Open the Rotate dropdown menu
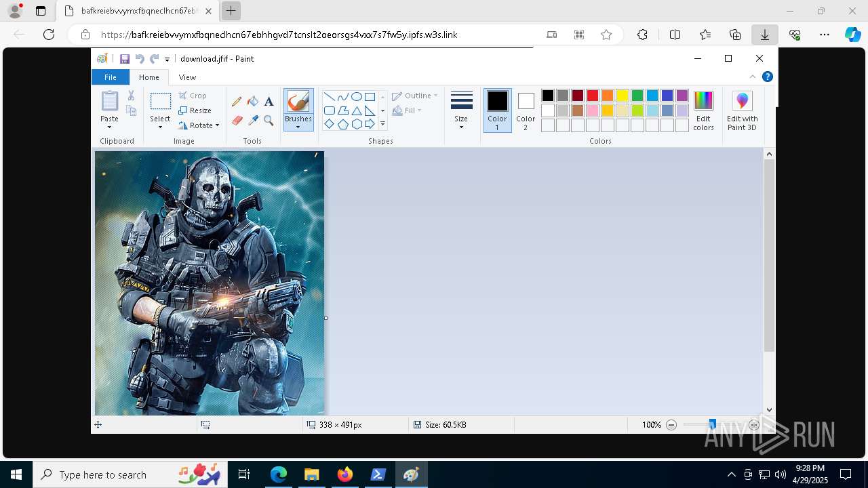Image resolution: width=868 pixels, height=488 pixels. [199, 125]
